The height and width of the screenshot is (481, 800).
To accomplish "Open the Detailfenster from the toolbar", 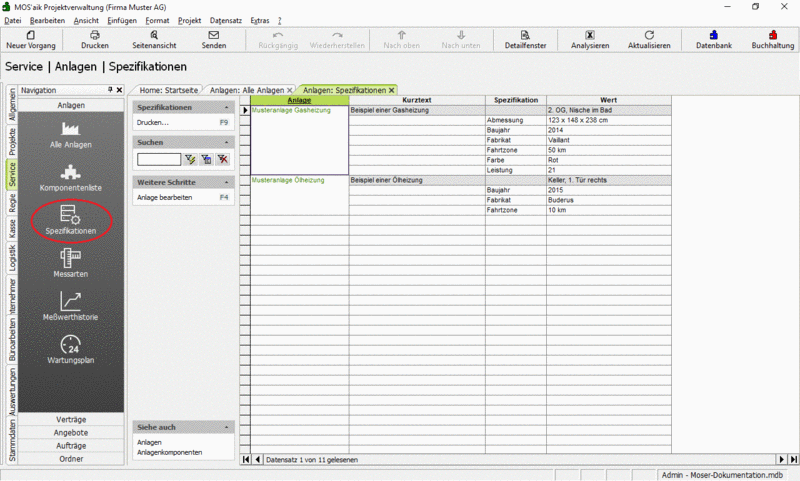I will coord(525,39).
